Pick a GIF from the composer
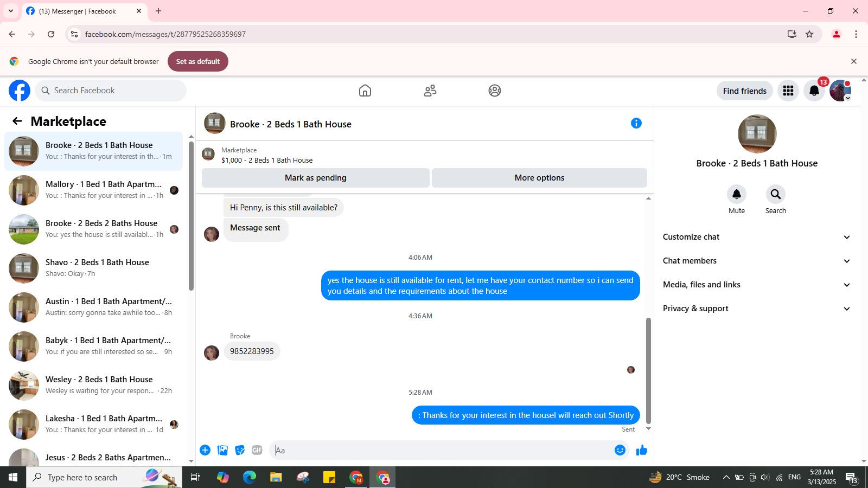The width and height of the screenshot is (868, 488). pyautogui.click(x=257, y=450)
